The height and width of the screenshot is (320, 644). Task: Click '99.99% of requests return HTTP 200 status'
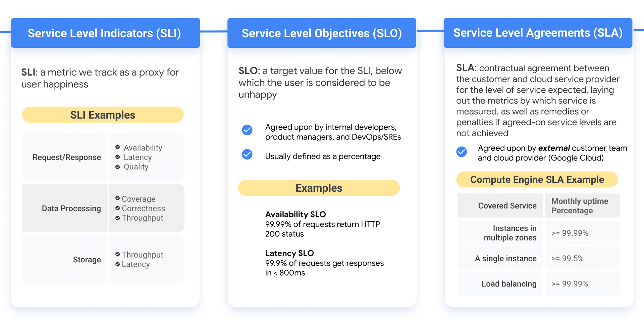click(x=322, y=229)
